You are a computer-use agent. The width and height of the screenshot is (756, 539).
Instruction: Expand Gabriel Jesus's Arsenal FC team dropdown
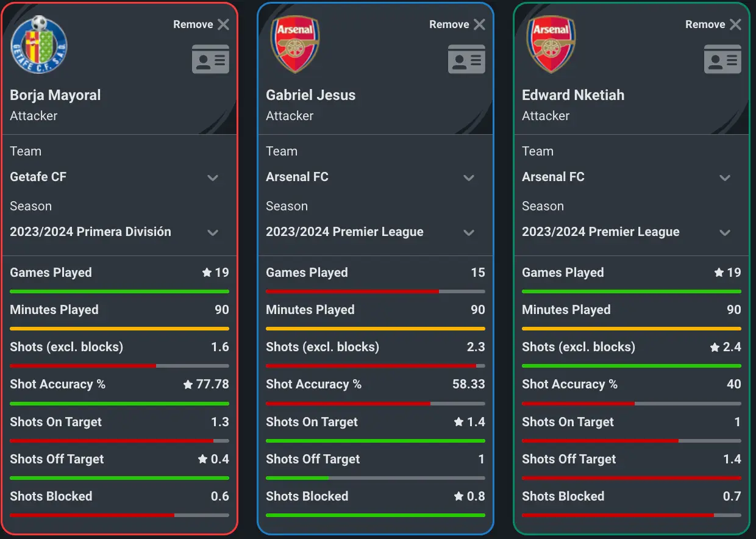tap(469, 178)
